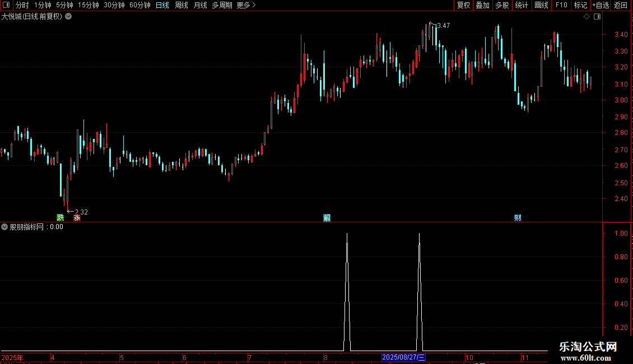Click the panel layout icon at top-left
The image size is (633, 364).
tap(6, 5)
